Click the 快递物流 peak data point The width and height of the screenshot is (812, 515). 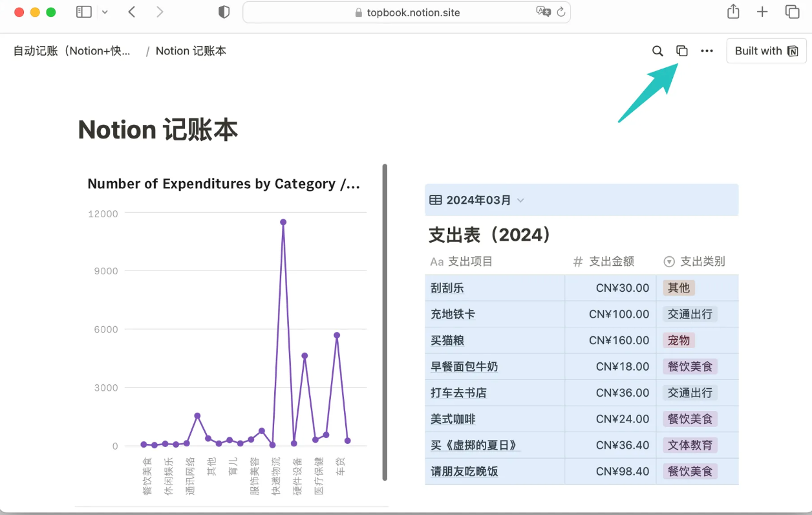(x=283, y=222)
